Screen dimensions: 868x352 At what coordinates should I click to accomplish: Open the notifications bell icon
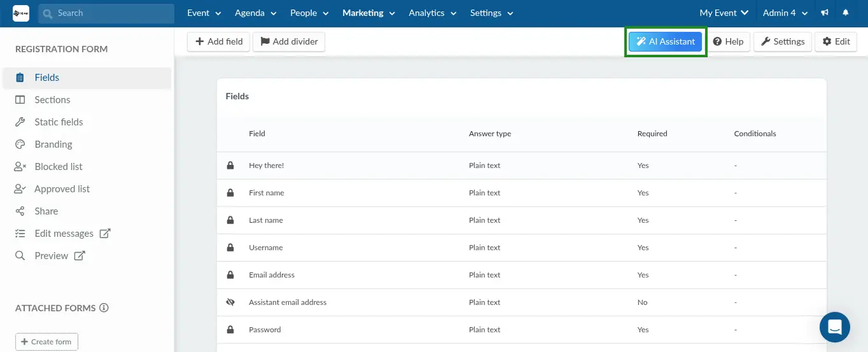pyautogui.click(x=846, y=13)
